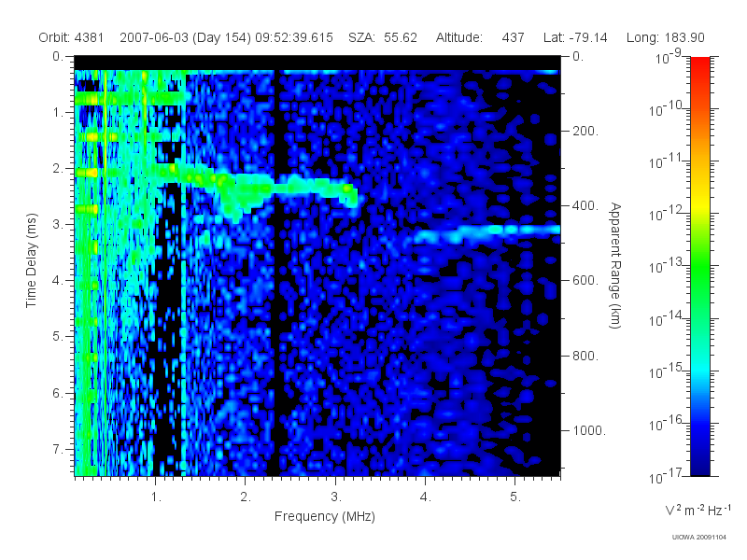
Task: Click the 10⁻¹¹ colorbar tick label
Action: coord(667,161)
